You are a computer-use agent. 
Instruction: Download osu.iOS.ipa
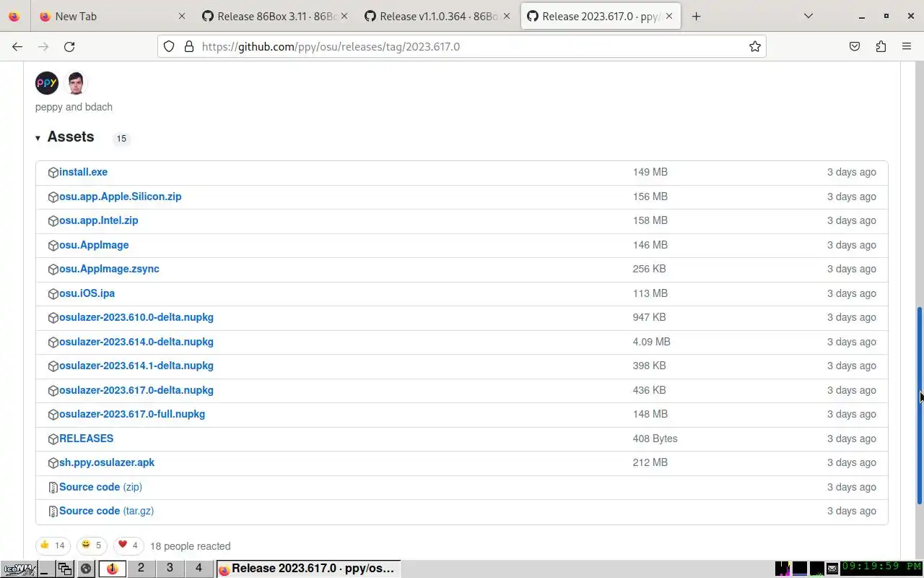click(x=87, y=293)
